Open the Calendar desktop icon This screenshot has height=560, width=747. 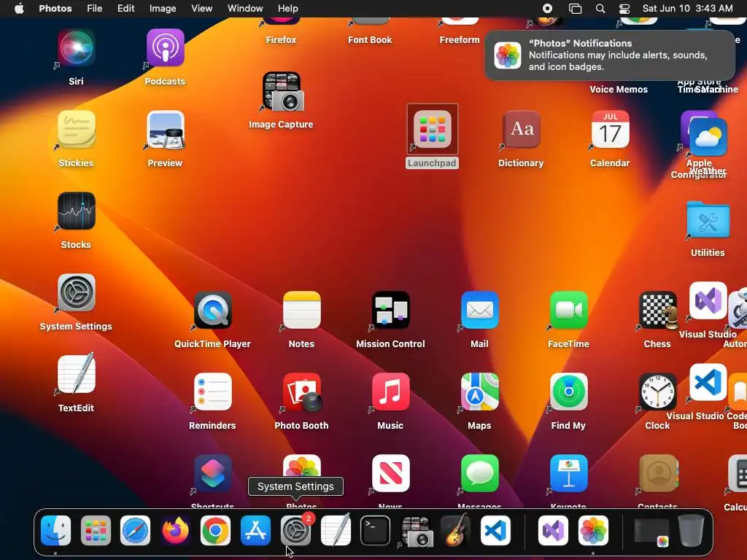coord(611,129)
